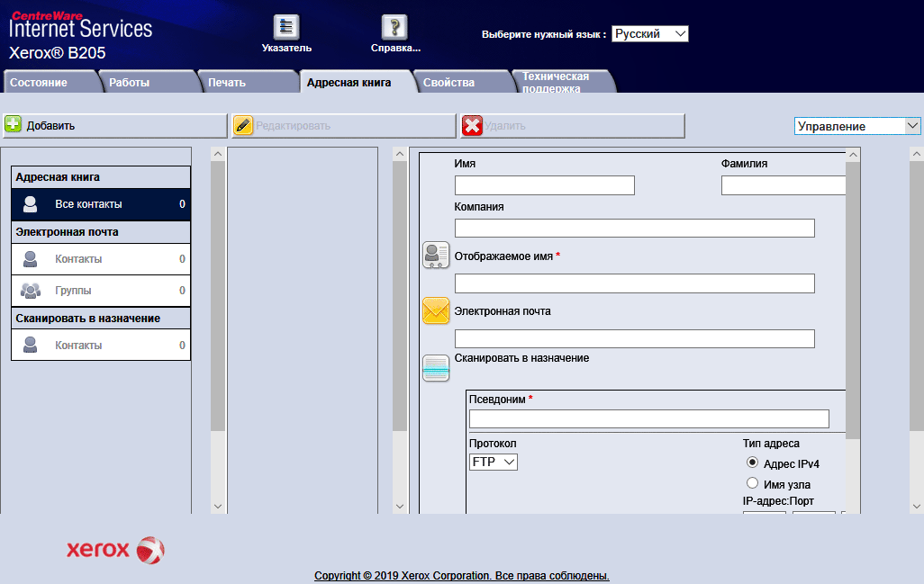Open the Управление dropdown

point(856,126)
